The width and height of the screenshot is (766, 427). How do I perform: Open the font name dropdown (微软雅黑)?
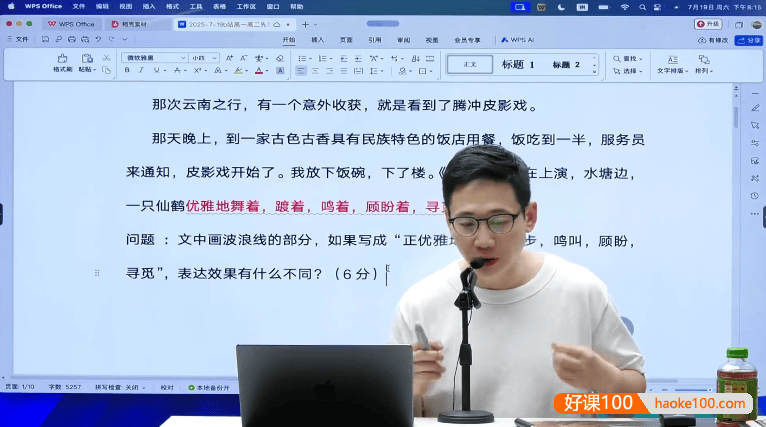[x=183, y=58]
